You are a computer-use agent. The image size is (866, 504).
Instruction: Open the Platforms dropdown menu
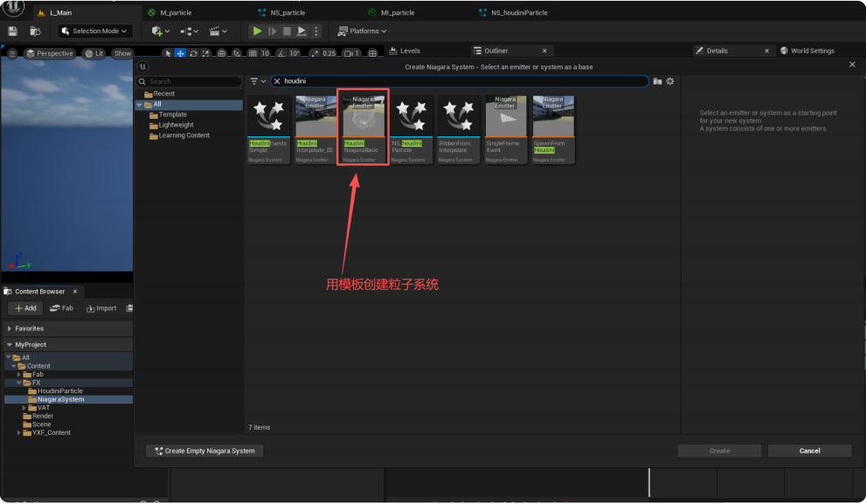tap(363, 31)
